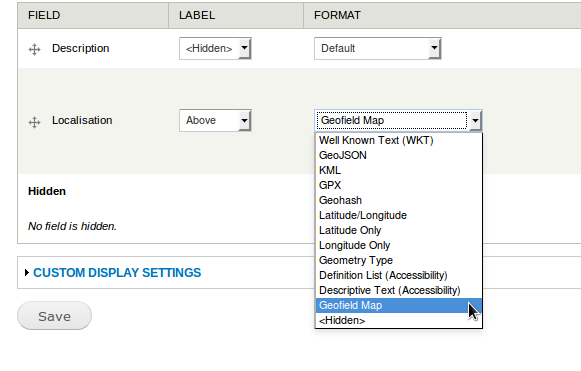
Task: Open the Localisation label dropdown showing Above
Action: click(x=215, y=120)
